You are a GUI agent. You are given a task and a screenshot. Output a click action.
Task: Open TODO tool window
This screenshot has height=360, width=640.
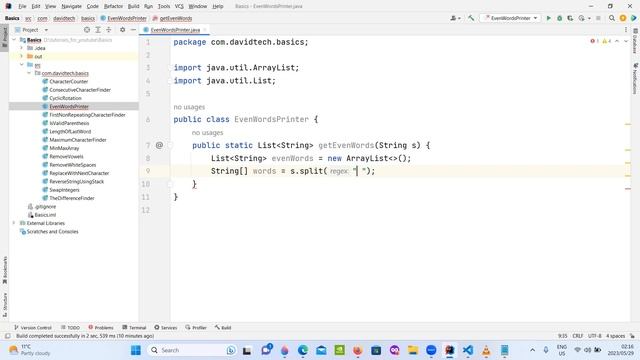pyautogui.click(x=70, y=327)
